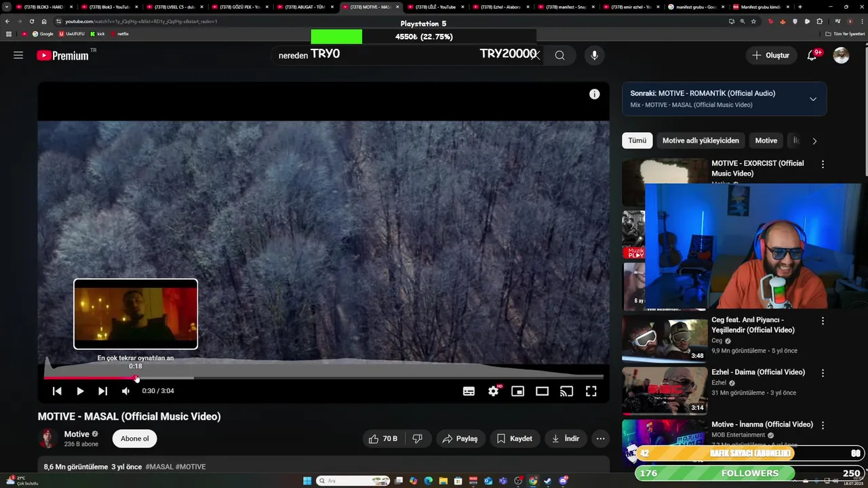Skip to the previous video
Viewport: 868px width, 488px height.
pyautogui.click(x=57, y=391)
